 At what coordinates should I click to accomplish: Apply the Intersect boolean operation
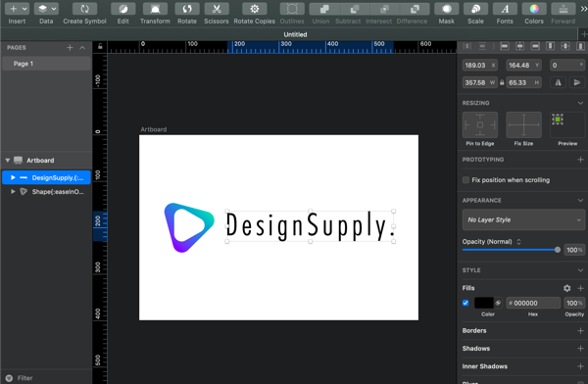384,9
